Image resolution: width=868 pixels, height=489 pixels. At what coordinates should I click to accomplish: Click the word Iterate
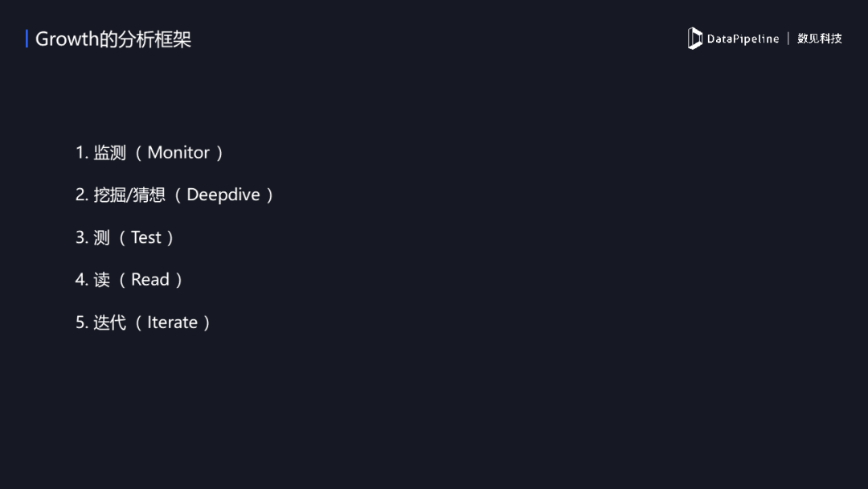[172, 323]
